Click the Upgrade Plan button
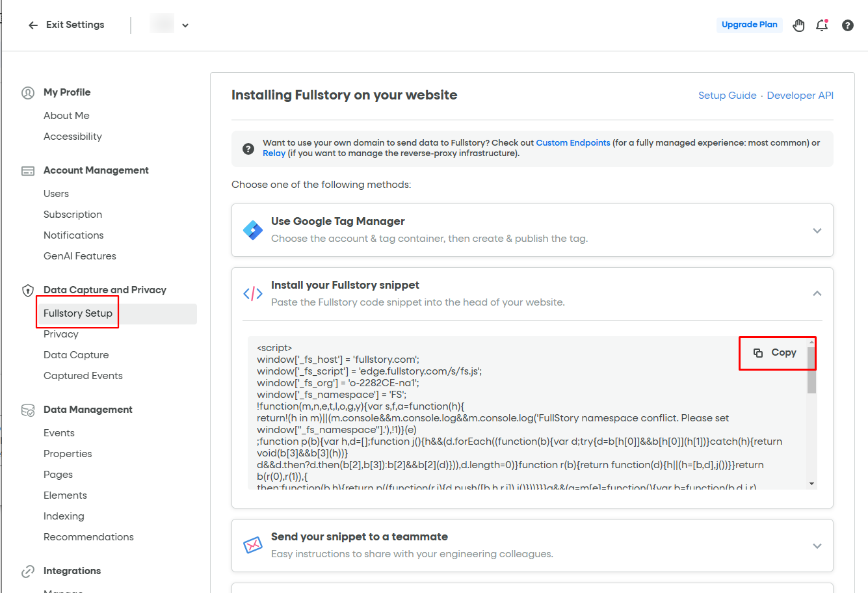This screenshot has width=868, height=593. point(749,25)
